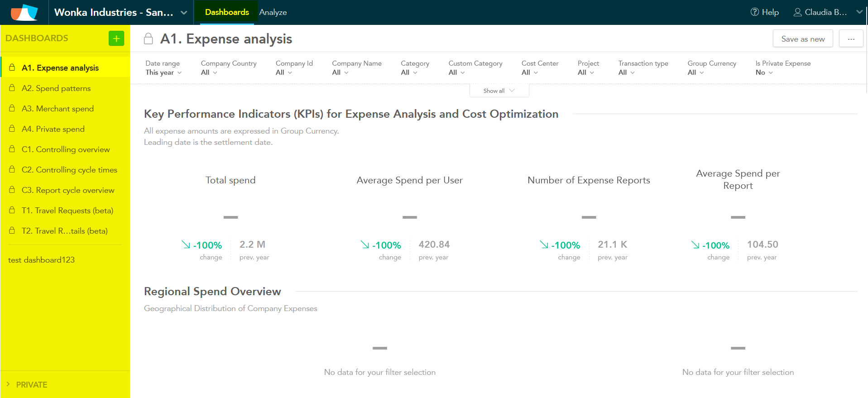Open the Is Private Expense filter
This screenshot has width=868, height=398.
(x=782, y=68)
